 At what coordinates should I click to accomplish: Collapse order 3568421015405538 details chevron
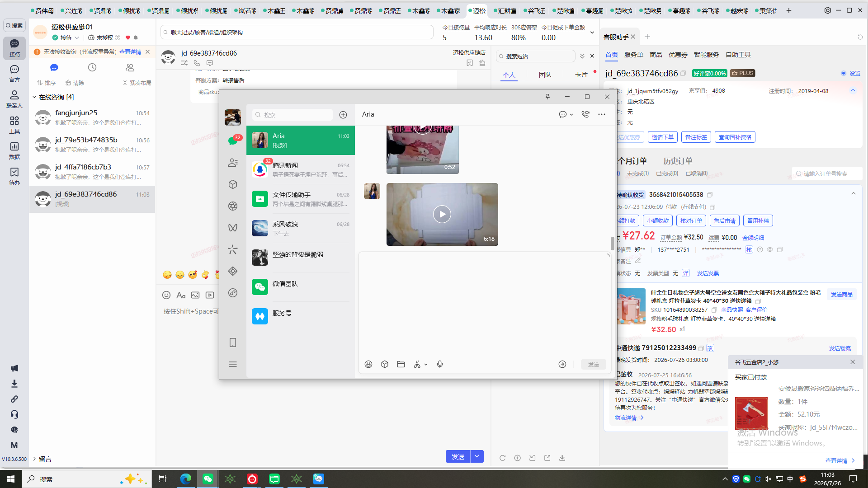854,193
